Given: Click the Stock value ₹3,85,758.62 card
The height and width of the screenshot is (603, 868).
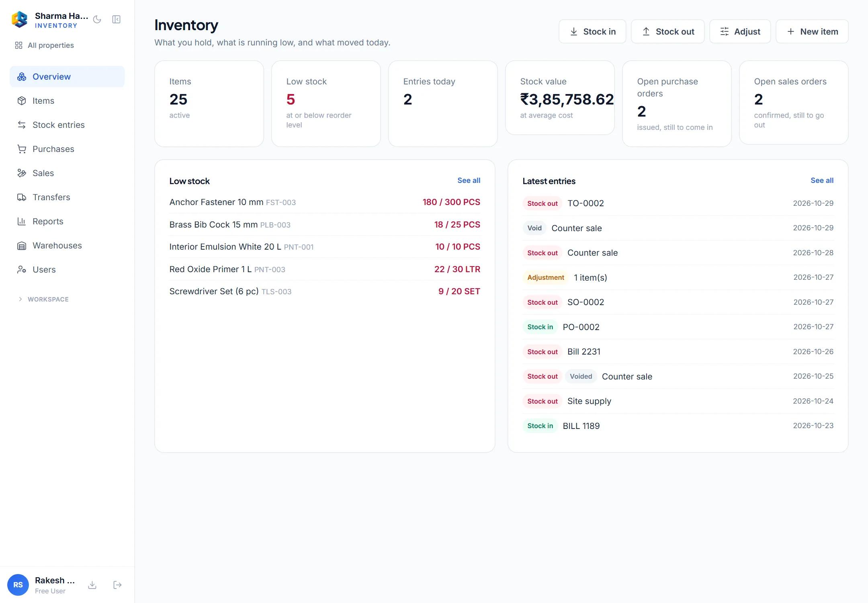Looking at the screenshot, I should coord(560,98).
